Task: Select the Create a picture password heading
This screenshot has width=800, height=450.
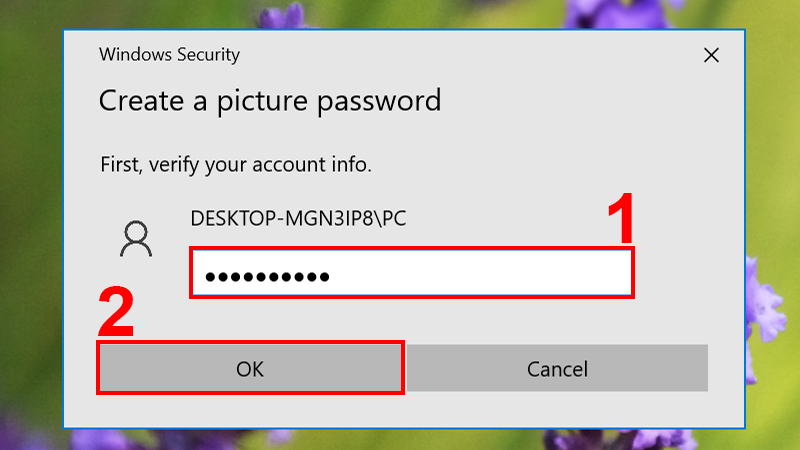Action: tap(270, 101)
